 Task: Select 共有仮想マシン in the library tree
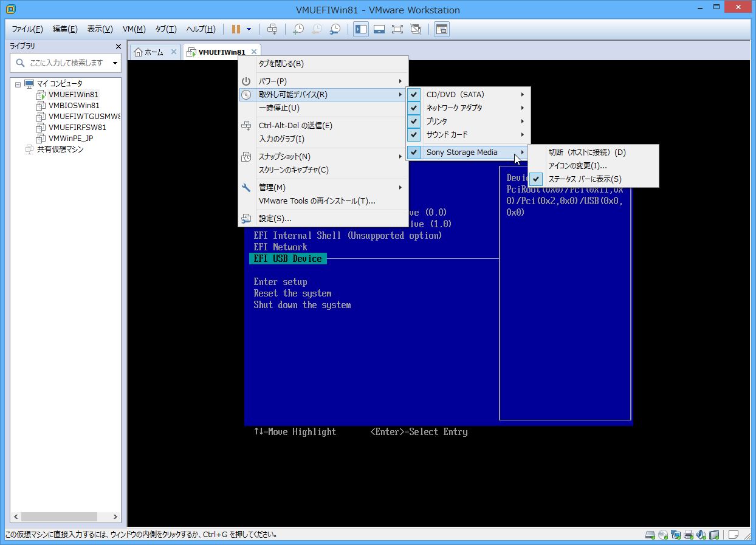[x=60, y=149]
